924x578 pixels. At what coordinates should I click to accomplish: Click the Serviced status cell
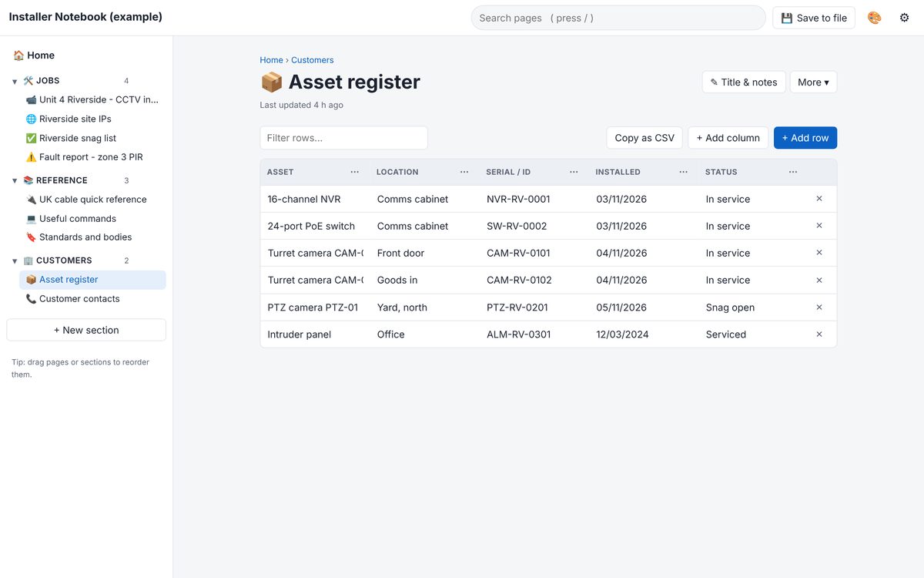coord(753,334)
